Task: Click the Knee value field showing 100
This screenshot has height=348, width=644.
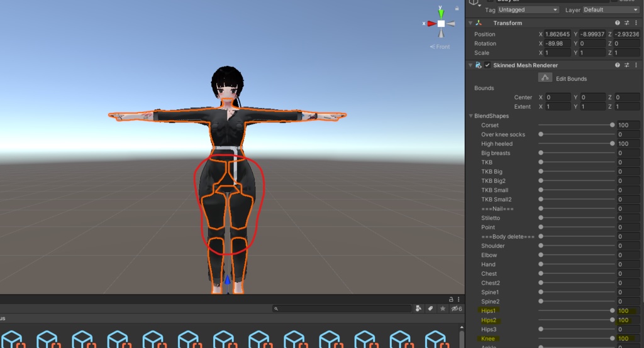Action: coord(629,339)
